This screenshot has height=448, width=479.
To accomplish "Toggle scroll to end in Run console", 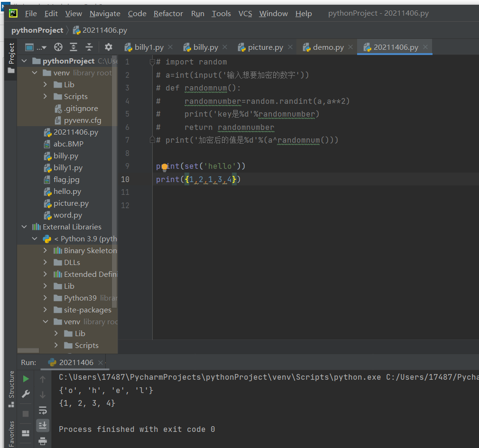I will pyautogui.click(x=43, y=425).
